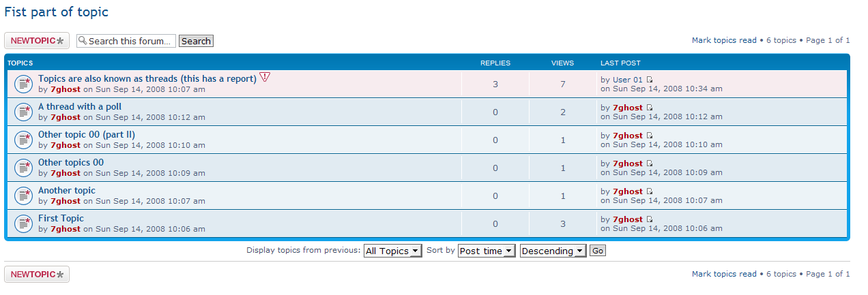
Task: Click the LAST POST column header
Action: point(620,63)
